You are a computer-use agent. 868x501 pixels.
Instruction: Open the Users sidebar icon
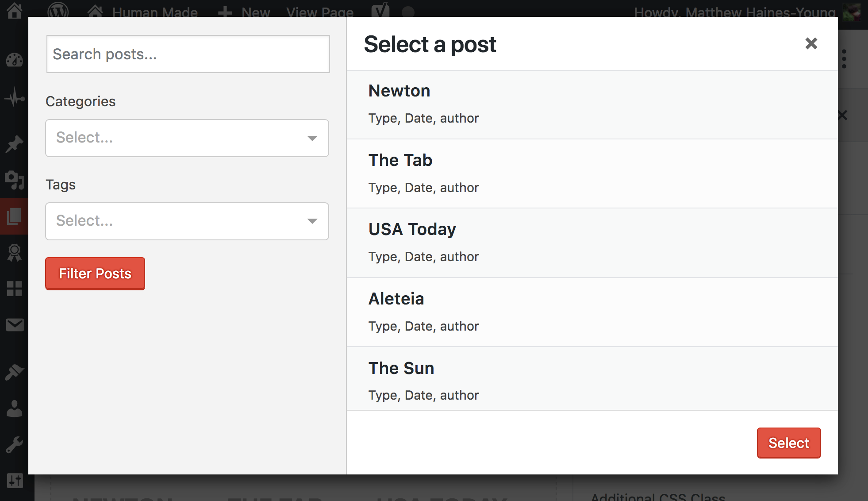tap(14, 409)
